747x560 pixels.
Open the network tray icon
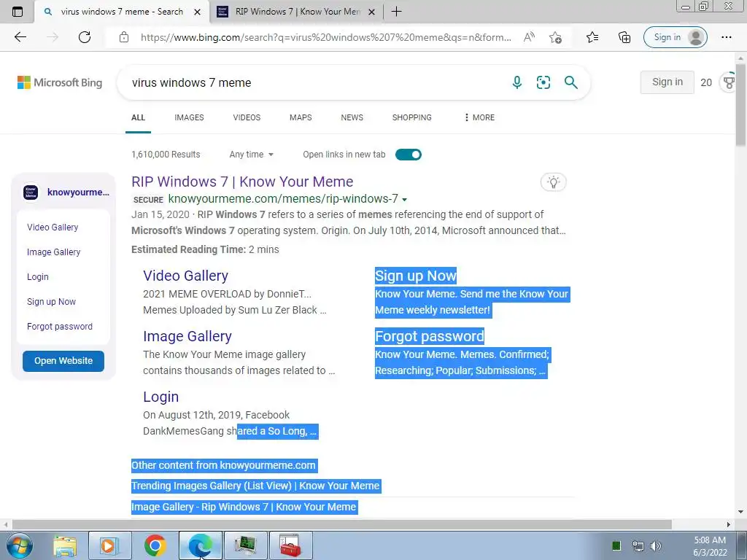(x=638, y=545)
